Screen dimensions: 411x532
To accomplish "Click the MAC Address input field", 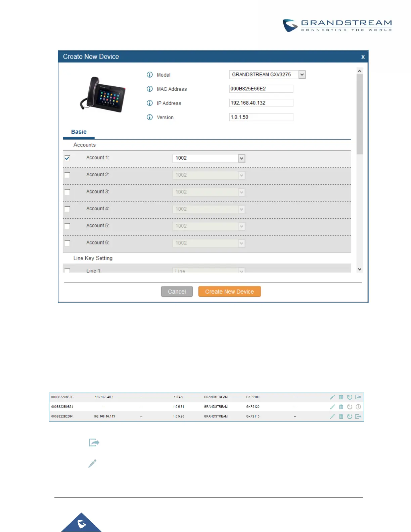I will (261, 89).
